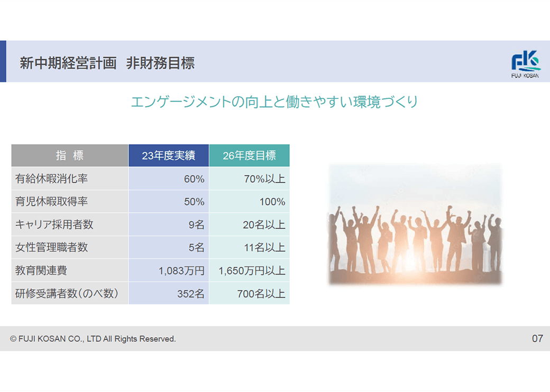Select the 教育関連費 row label
Image resolution: width=550 pixels, height=392 pixels.
click(x=41, y=270)
